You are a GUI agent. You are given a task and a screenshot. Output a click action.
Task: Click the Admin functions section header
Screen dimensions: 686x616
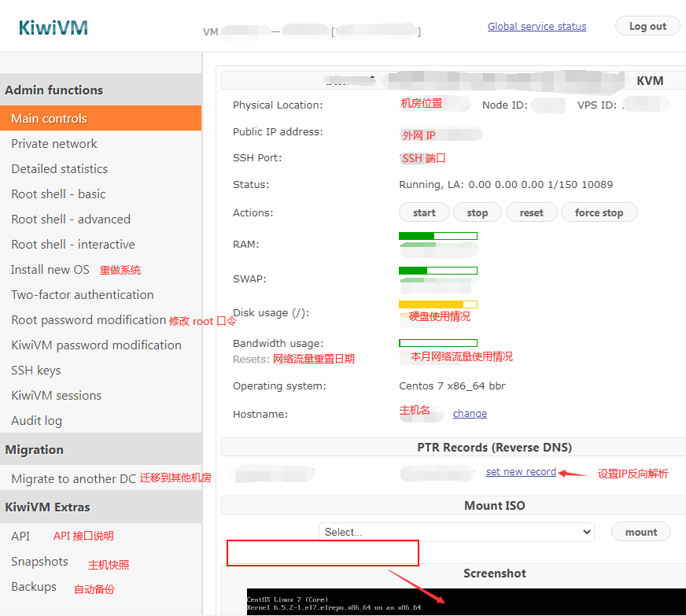[x=101, y=90]
